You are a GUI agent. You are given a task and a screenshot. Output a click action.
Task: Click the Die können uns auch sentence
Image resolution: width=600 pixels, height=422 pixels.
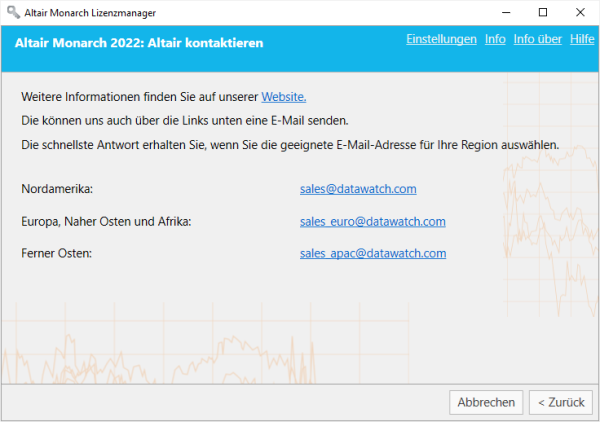185,121
